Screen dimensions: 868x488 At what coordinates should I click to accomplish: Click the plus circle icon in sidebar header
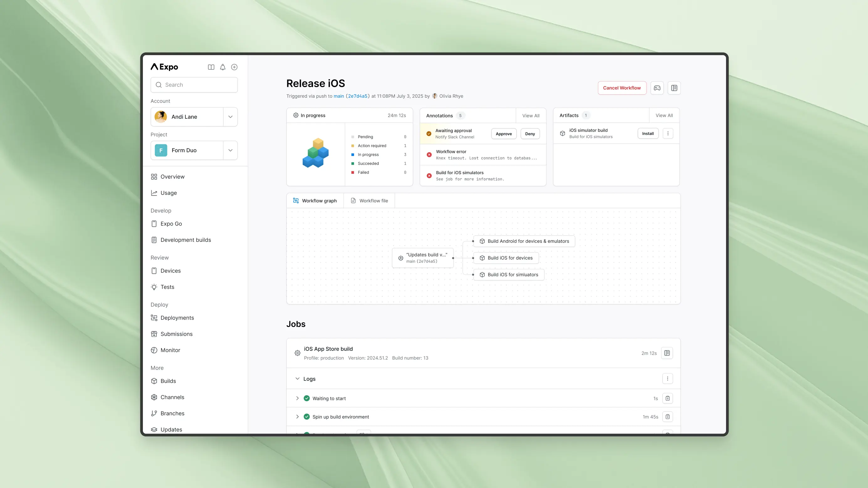pos(234,67)
